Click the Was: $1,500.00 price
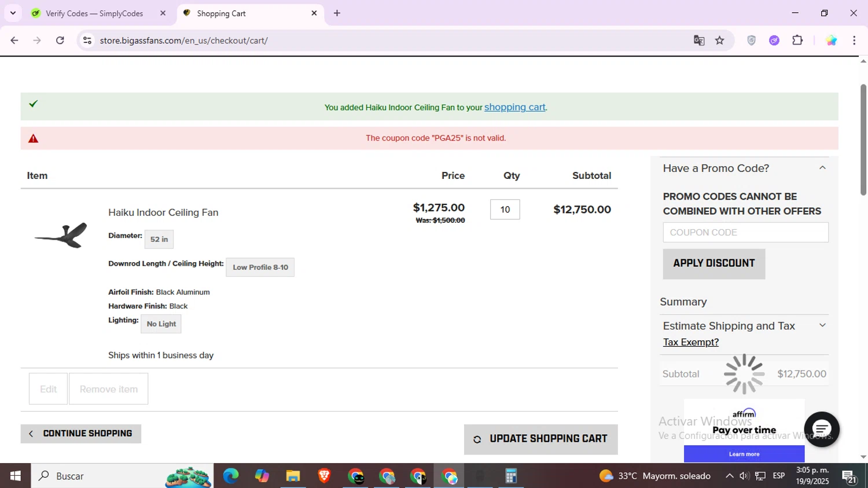Viewport: 868px width, 488px height. (440, 221)
